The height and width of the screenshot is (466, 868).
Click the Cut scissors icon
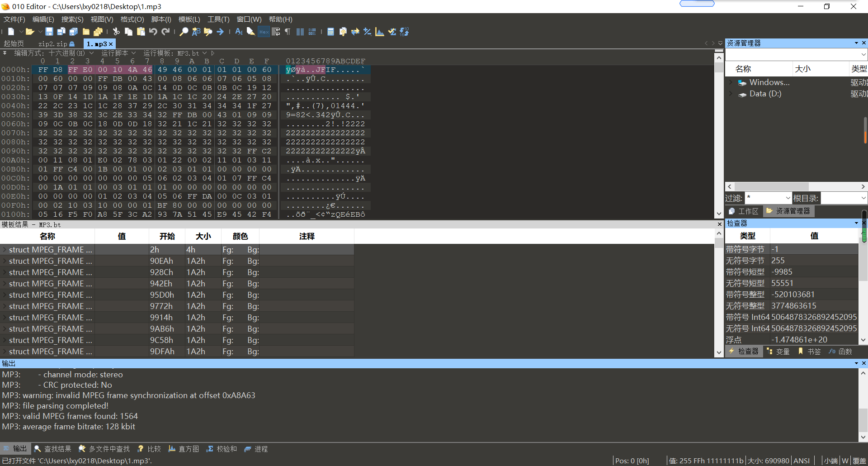116,32
